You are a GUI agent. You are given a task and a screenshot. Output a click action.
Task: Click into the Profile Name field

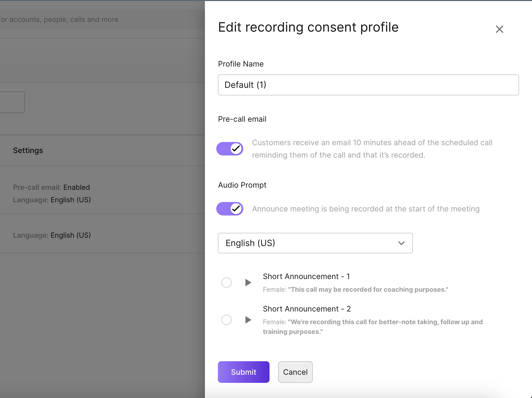click(368, 85)
